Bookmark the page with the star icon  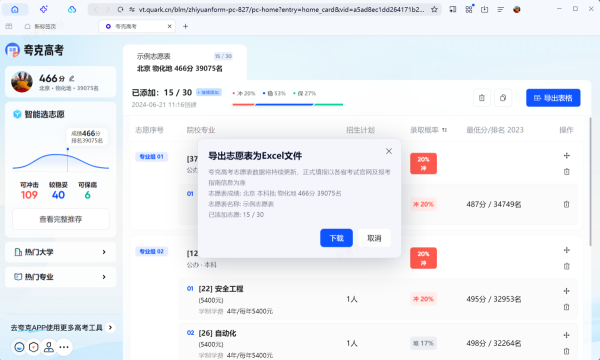tap(434, 9)
